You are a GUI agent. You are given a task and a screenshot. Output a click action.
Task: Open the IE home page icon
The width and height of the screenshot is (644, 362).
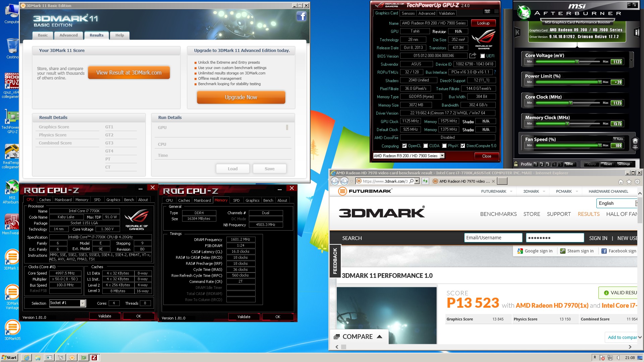621,182
